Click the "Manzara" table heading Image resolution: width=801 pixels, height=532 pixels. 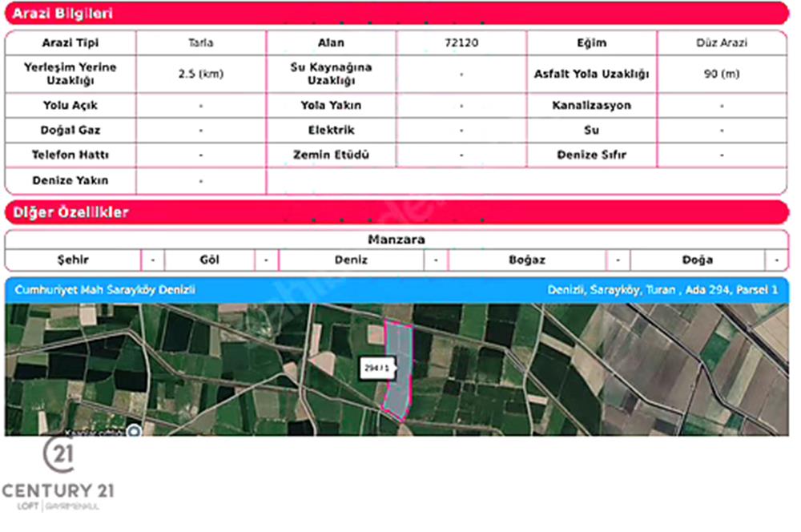pos(396,240)
